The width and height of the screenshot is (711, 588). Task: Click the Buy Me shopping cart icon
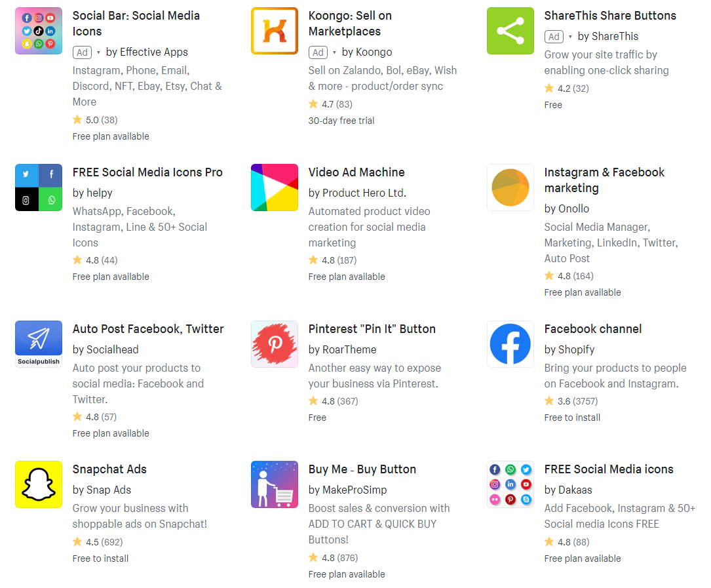click(275, 484)
